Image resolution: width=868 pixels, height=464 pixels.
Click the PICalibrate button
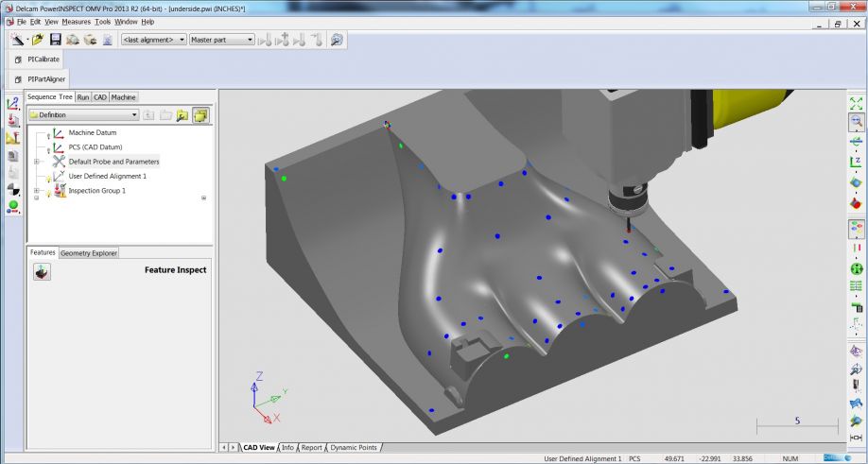point(36,60)
